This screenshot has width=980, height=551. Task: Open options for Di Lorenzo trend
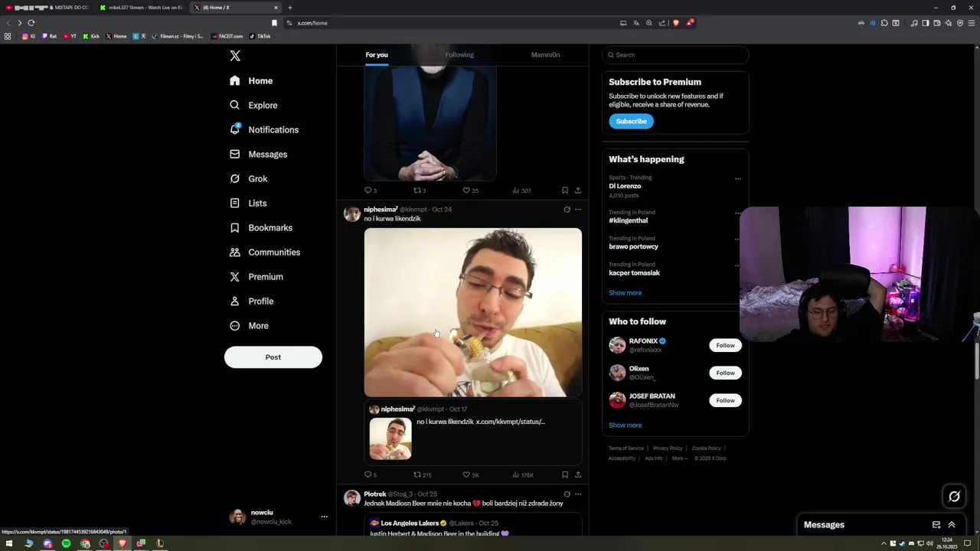click(x=737, y=179)
